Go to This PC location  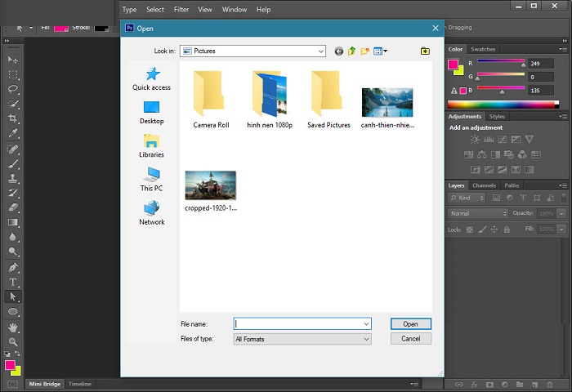coord(151,180)
